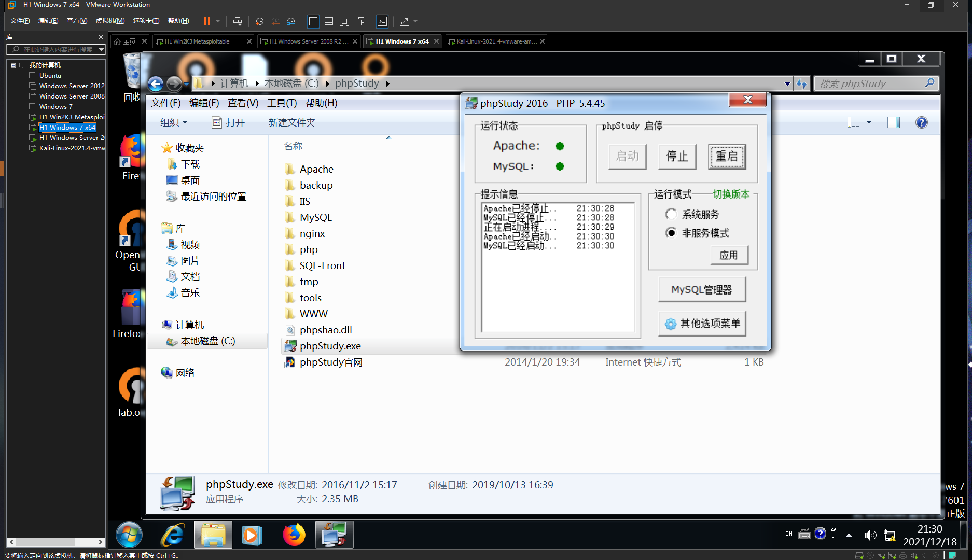Click the send Ctrl+Alt+Del toolbar icon
Viewport: 972px width, 560px height.
tap(238, 21)
